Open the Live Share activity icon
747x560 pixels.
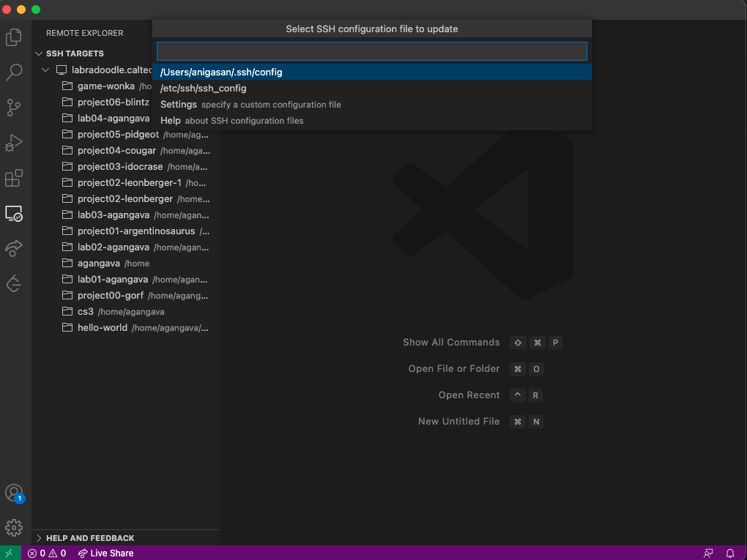(x=14, y=248)
